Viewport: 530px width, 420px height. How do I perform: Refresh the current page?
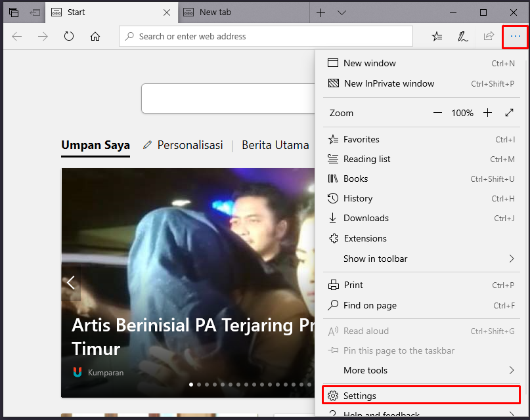[x=69, y=37]
